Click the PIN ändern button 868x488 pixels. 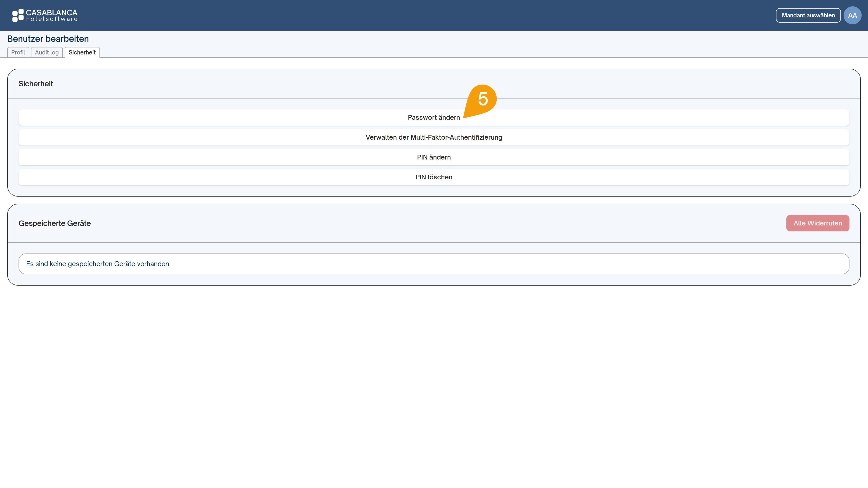(434, 157)
